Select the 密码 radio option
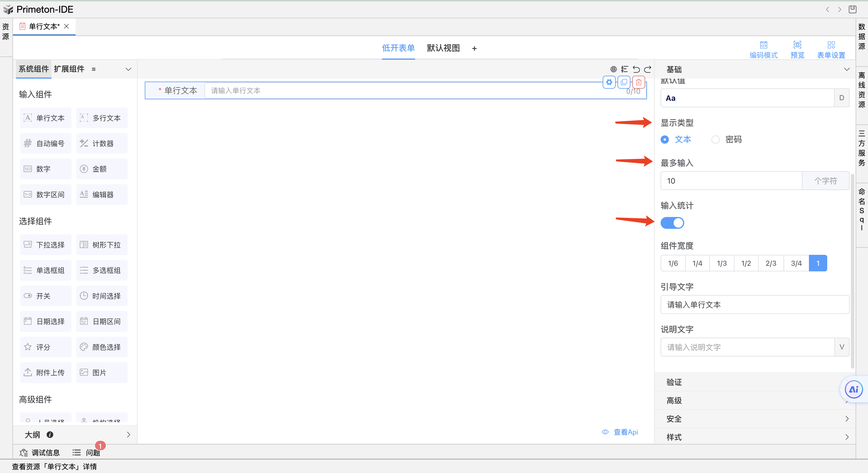Screen dimensions: 868x473 [x=715, y=140]
